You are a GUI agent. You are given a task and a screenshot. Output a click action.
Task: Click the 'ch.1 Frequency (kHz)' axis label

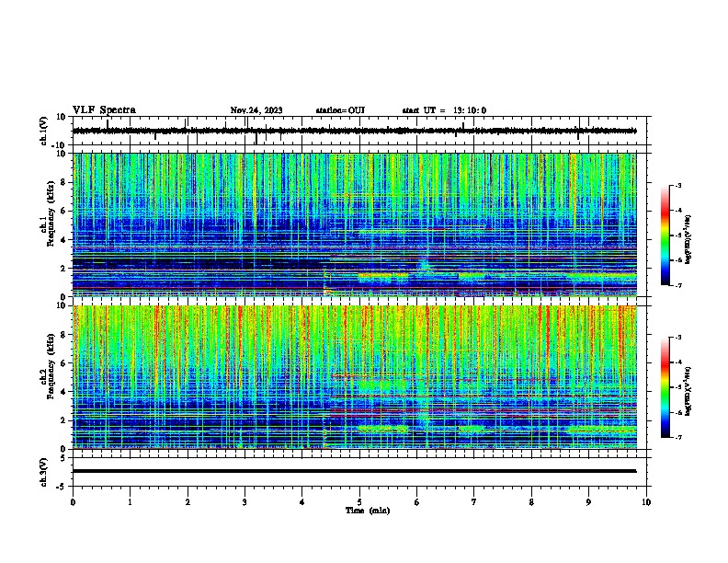click(47, 213)
